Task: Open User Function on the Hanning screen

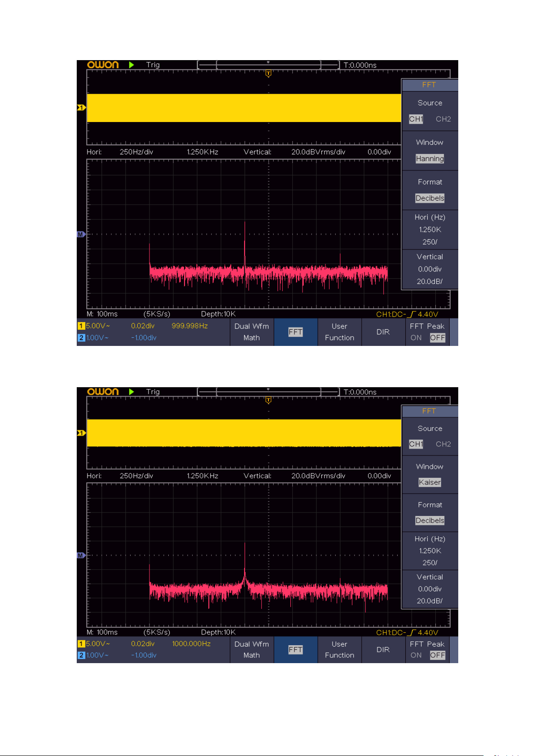Action: 340,332
